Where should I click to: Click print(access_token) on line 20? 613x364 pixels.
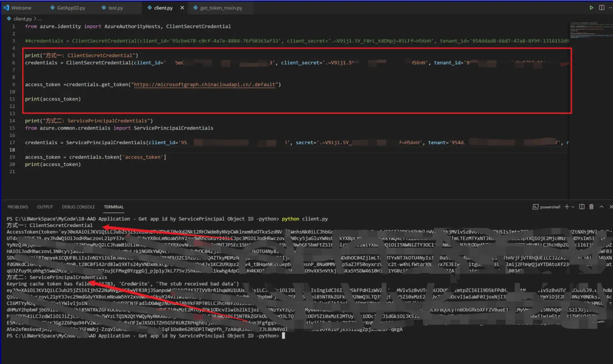[x=53, y=164]
